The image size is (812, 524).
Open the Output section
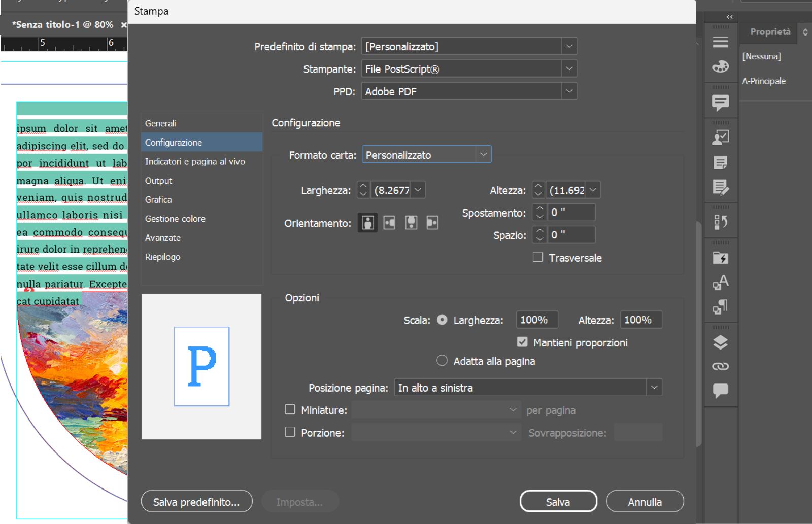coord(201,181)
